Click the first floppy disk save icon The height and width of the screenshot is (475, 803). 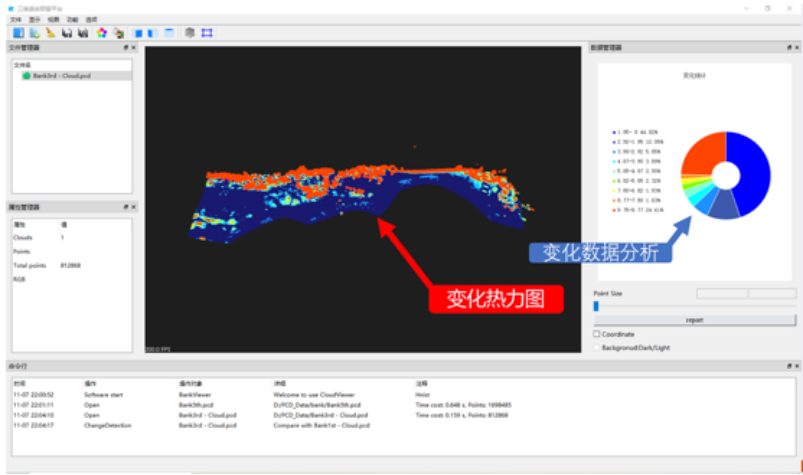[x=66, y=33]
